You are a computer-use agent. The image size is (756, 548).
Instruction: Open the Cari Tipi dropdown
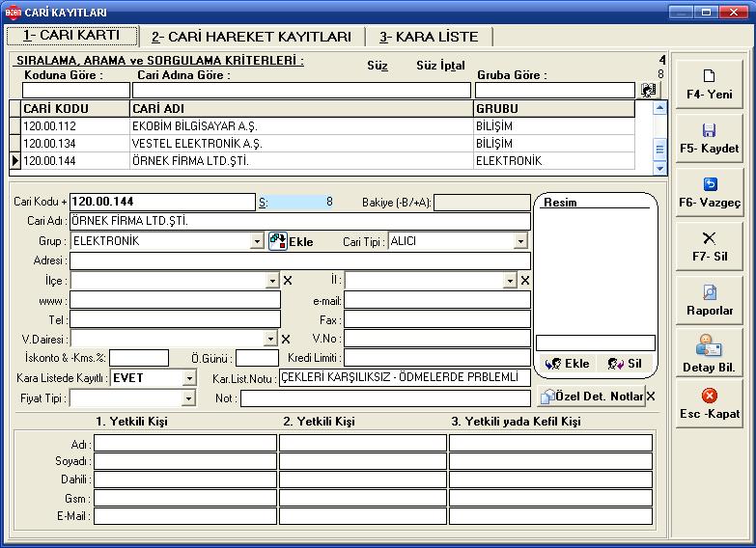pos(520,241)
